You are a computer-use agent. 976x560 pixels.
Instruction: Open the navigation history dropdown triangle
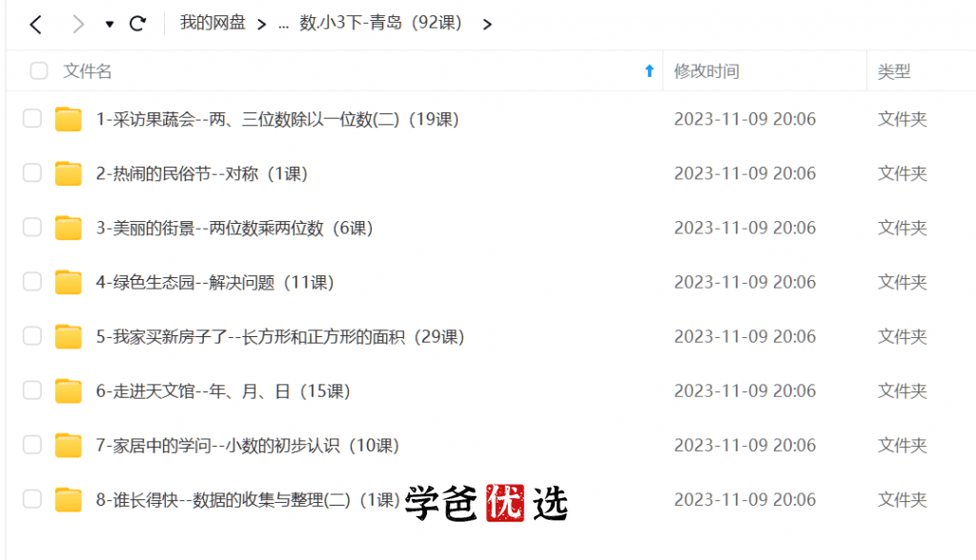pyautogui.click(x=110, y=24)
